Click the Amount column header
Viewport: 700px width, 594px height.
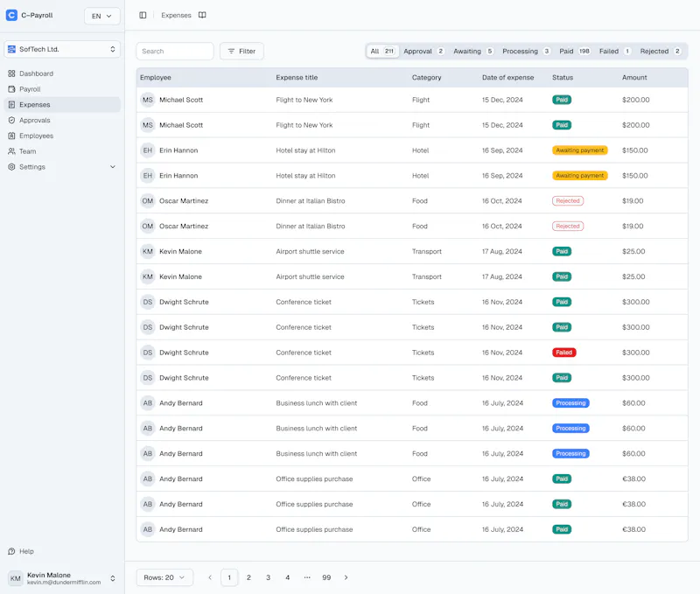point(634,78)
